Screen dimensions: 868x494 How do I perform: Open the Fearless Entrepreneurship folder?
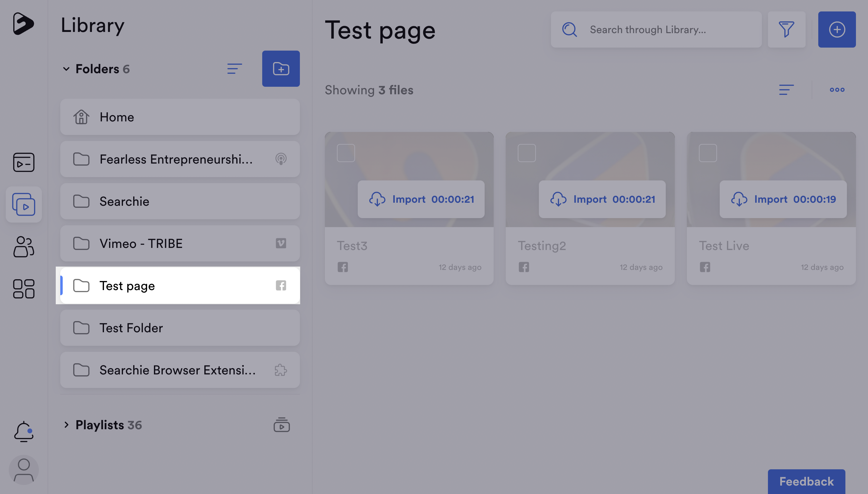[x=180, y=159]
